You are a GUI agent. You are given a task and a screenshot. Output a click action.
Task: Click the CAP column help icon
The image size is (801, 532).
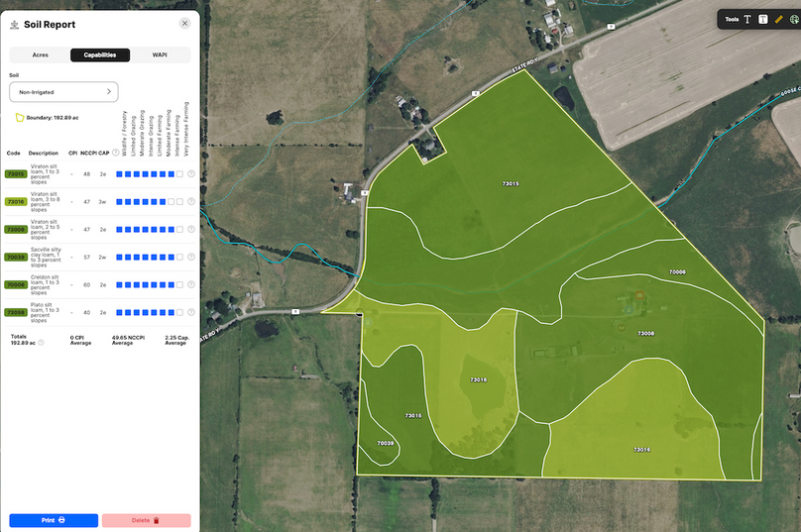pyautogui.click(x=116, y=153)
